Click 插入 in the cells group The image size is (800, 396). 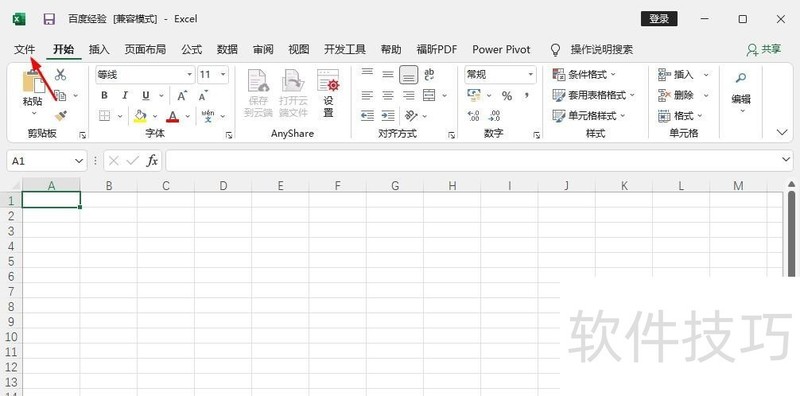[x=683, y=75]
